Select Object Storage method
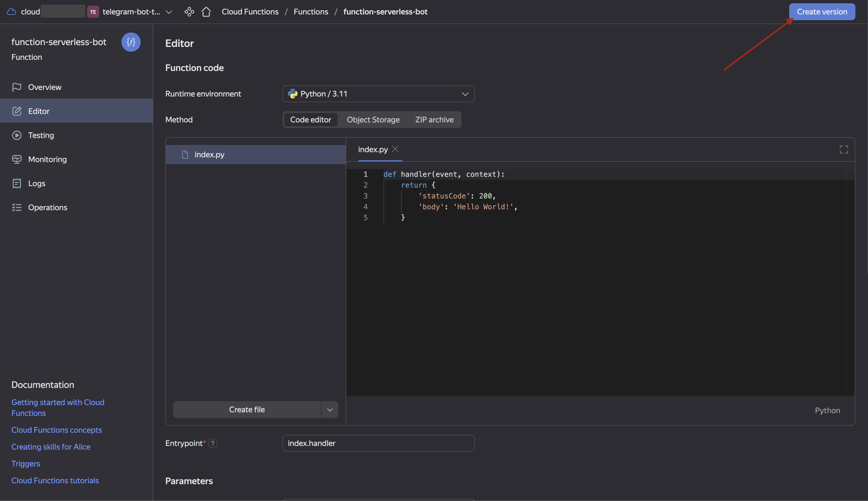The width and height of the screenshot is (868, 501). pos(373,120)
